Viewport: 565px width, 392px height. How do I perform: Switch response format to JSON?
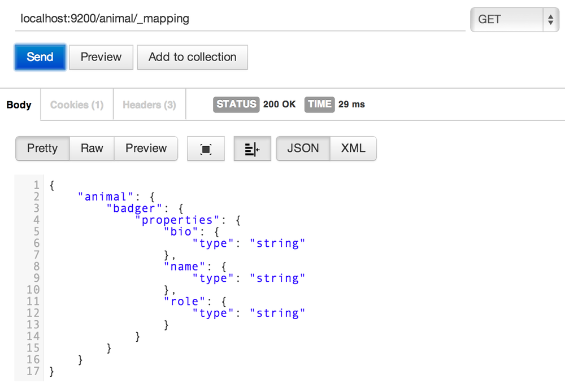303,149
